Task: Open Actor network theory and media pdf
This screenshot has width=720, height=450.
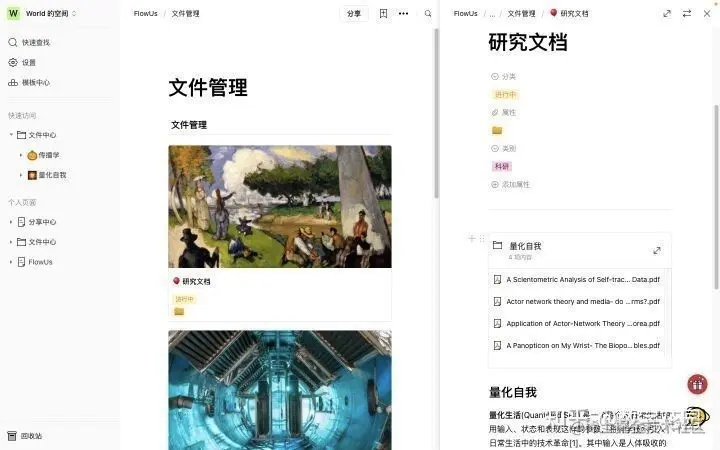Action: pos(577,301)
